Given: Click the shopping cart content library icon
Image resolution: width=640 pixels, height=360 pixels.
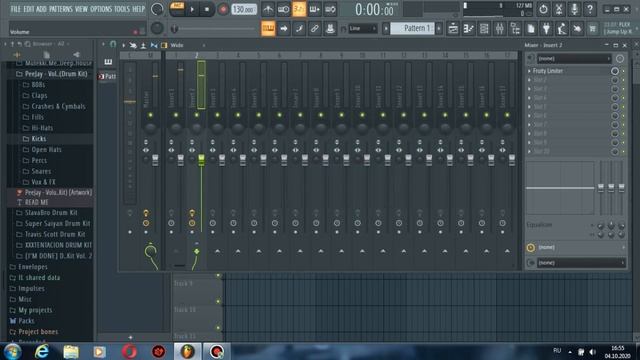Looking at the screenshot, I should tap(592, 29).
